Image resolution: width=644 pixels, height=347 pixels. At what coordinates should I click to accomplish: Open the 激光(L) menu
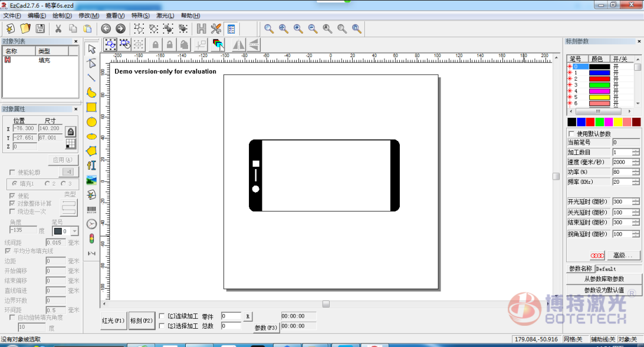165,15
